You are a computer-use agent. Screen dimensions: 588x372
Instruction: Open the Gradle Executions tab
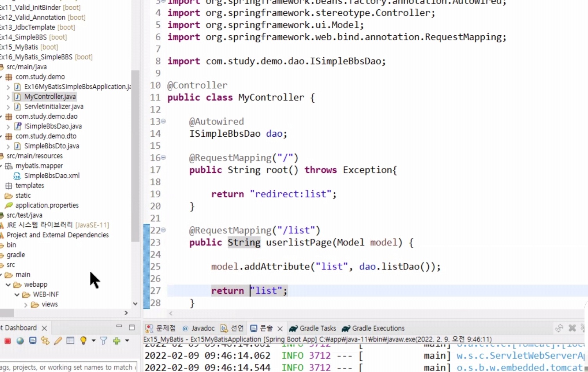tap(373, 328)
